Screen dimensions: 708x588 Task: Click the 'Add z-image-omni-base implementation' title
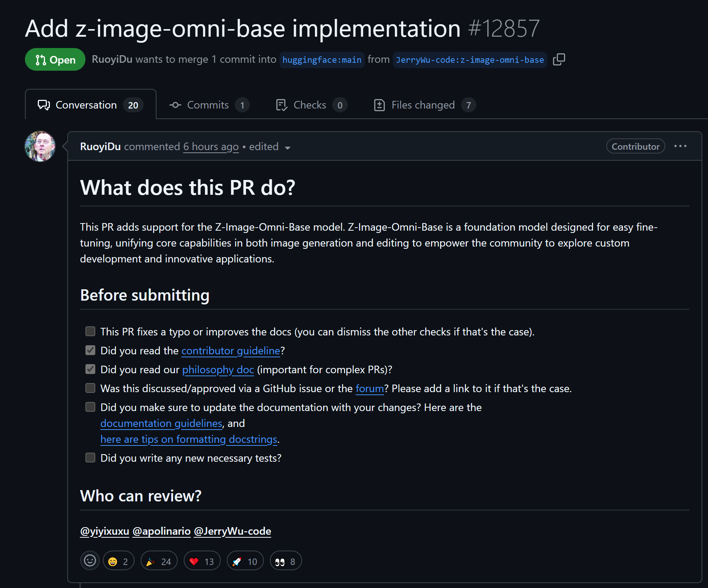[243, 28]
